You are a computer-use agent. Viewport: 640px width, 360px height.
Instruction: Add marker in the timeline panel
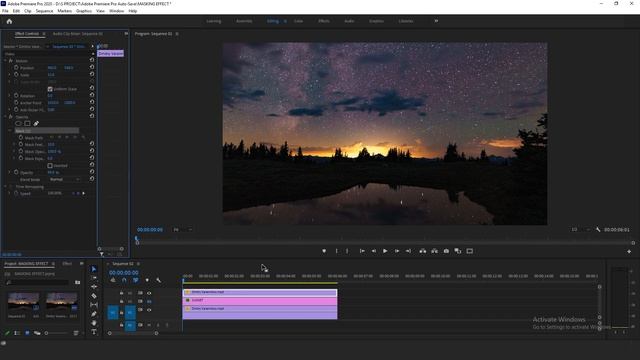147,280
